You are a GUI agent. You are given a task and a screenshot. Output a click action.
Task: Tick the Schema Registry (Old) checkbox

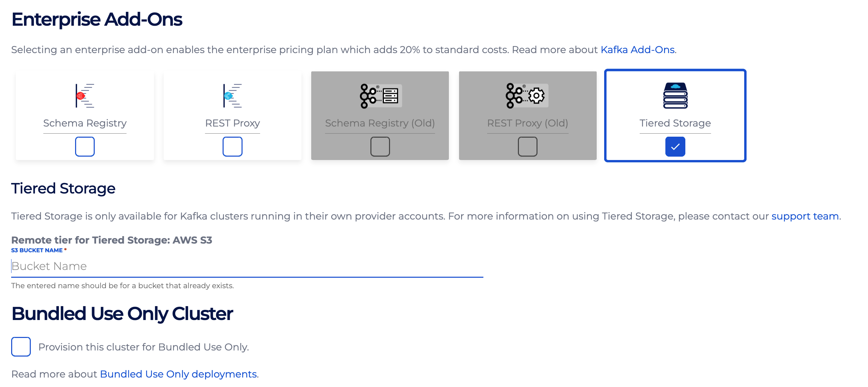380,146
